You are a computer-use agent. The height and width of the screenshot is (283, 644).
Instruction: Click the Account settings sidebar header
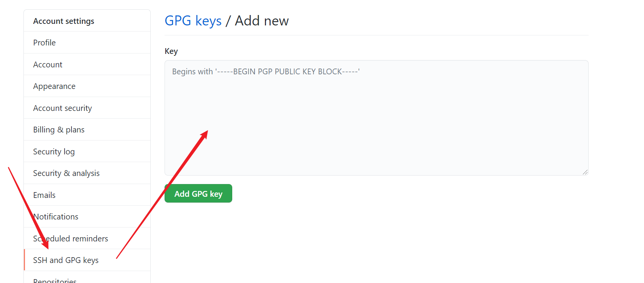[x=64, y=21]
